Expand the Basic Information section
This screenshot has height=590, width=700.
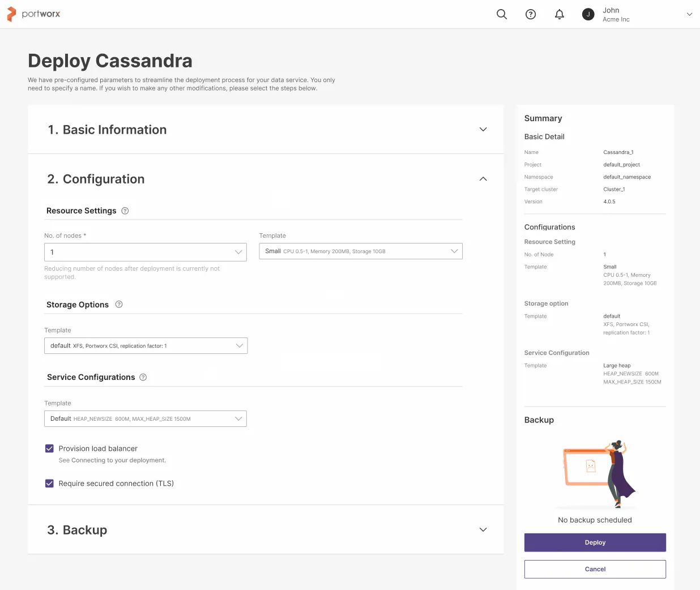tap(483, 130)
